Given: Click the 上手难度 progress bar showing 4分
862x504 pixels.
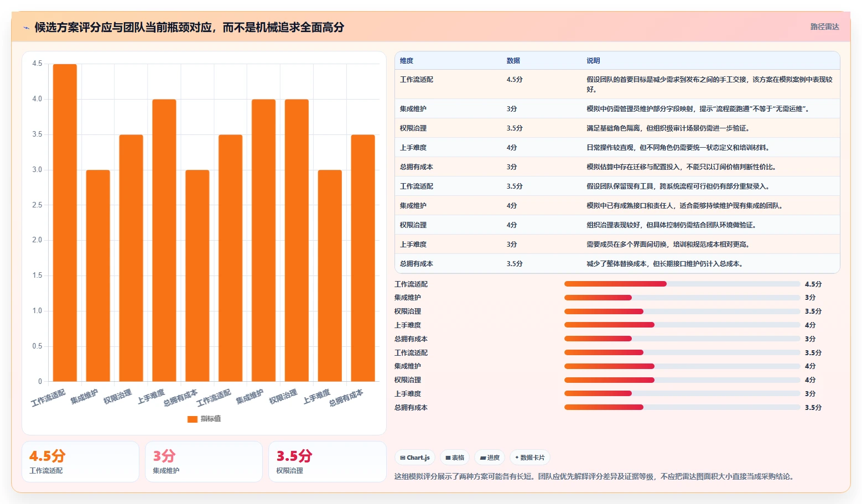Looking at the screenshot, I should coord(682,325).
